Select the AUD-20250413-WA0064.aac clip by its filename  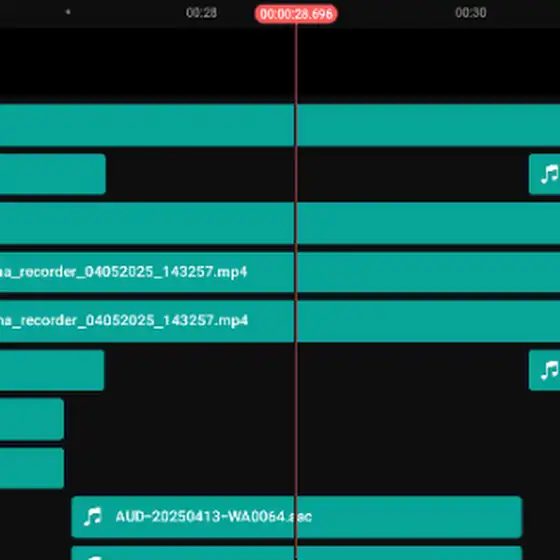pos(214,516)
